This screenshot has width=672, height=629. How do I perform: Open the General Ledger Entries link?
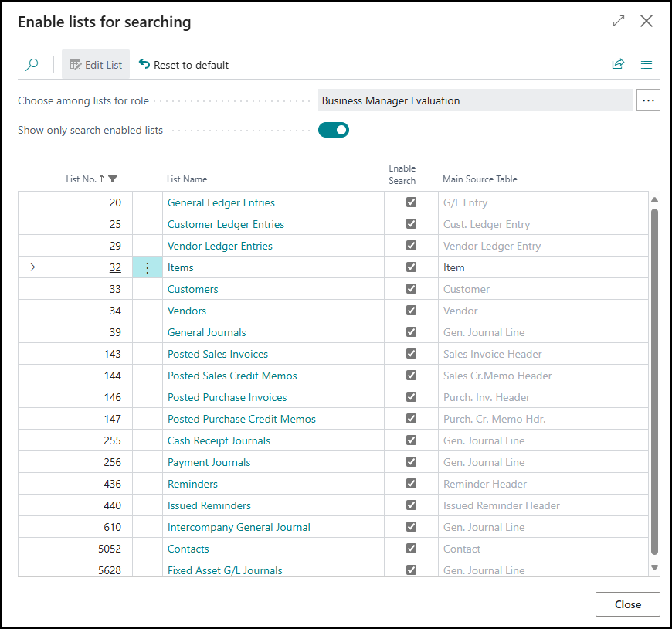point(221,202)
